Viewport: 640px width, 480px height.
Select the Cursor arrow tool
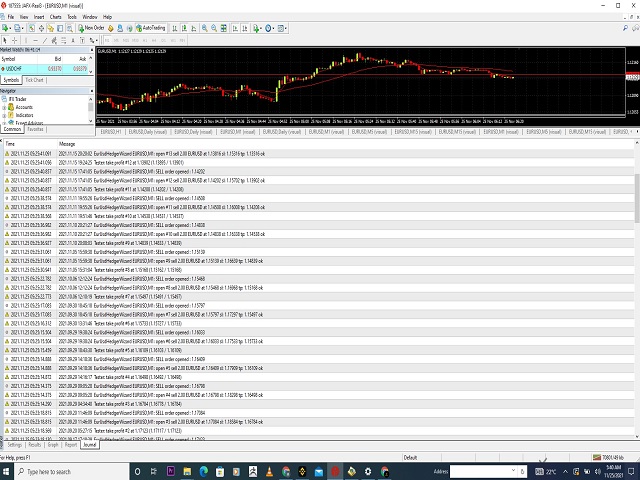pyautogui.click(x=5, y=40)
